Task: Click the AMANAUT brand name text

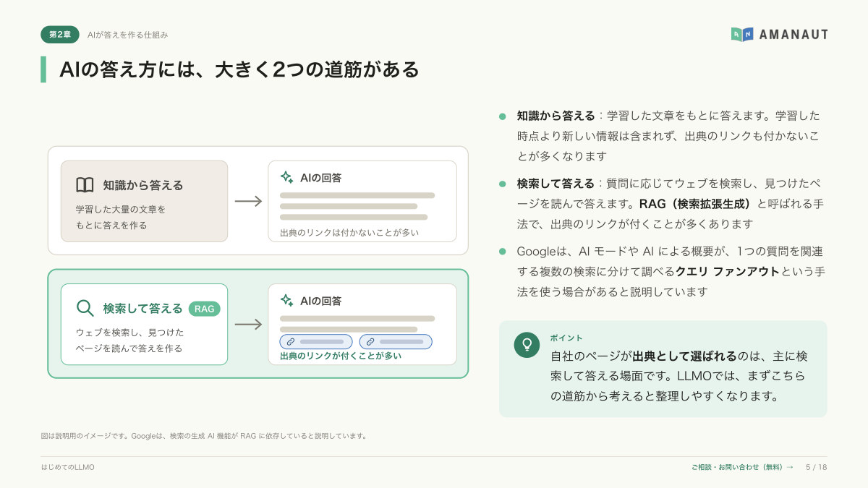Action: click(793, 34)
